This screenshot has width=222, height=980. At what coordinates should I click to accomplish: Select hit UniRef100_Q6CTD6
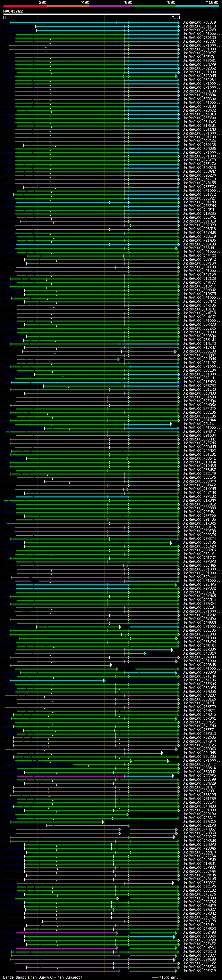click(199, 543)
